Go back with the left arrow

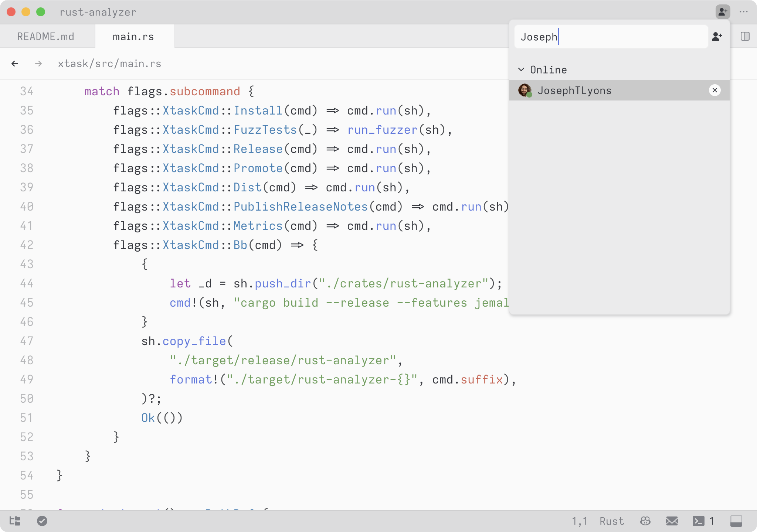15,64
